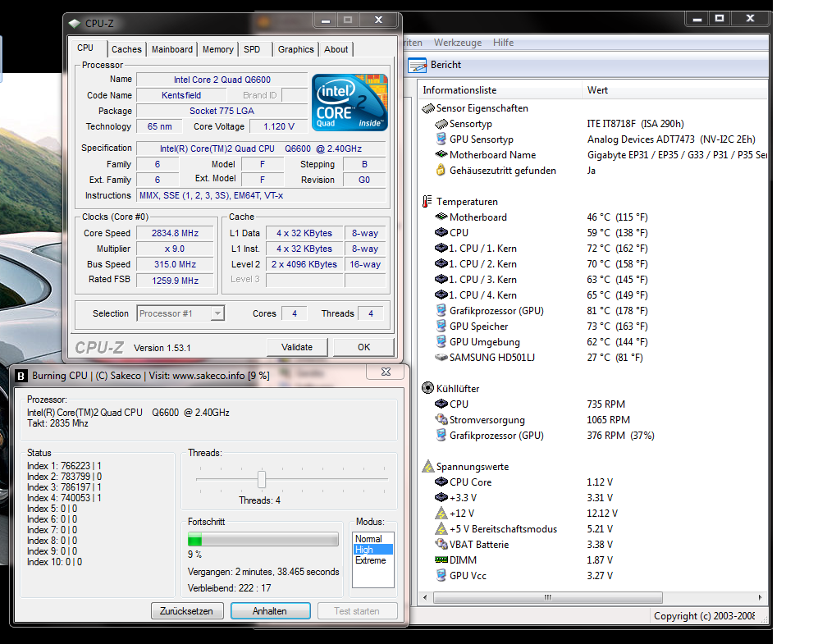Image resolution: width=827 pixels, height=644 pixels.
Task: Click the Kühllüfter fan icon
Action: click(x=427, y=388)
